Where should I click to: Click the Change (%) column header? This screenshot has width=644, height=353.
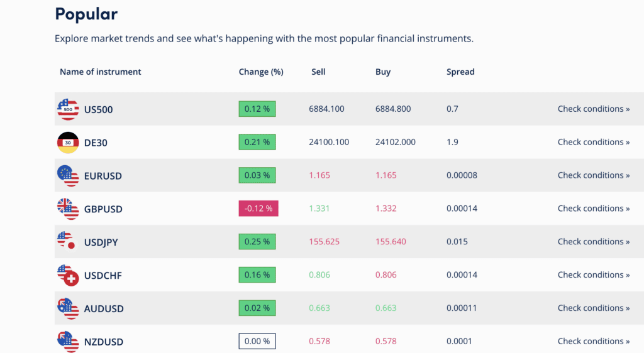[x=261, y=72]
